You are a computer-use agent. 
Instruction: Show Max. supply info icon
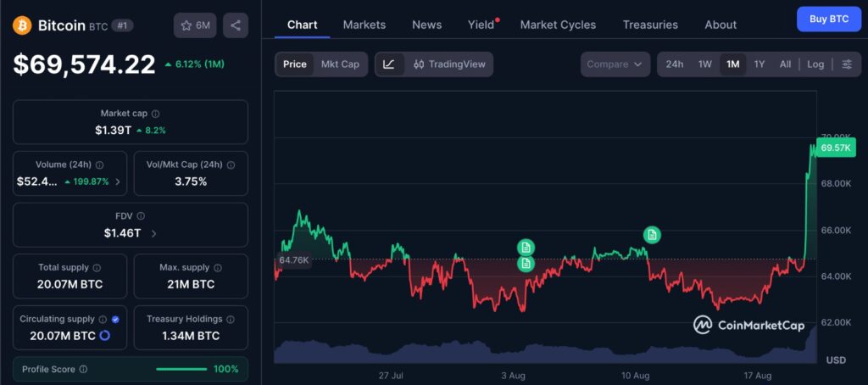tap(218, 268)
